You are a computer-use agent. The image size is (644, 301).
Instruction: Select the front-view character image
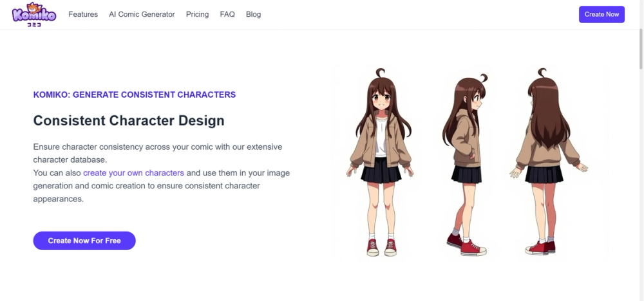(381, 163)
